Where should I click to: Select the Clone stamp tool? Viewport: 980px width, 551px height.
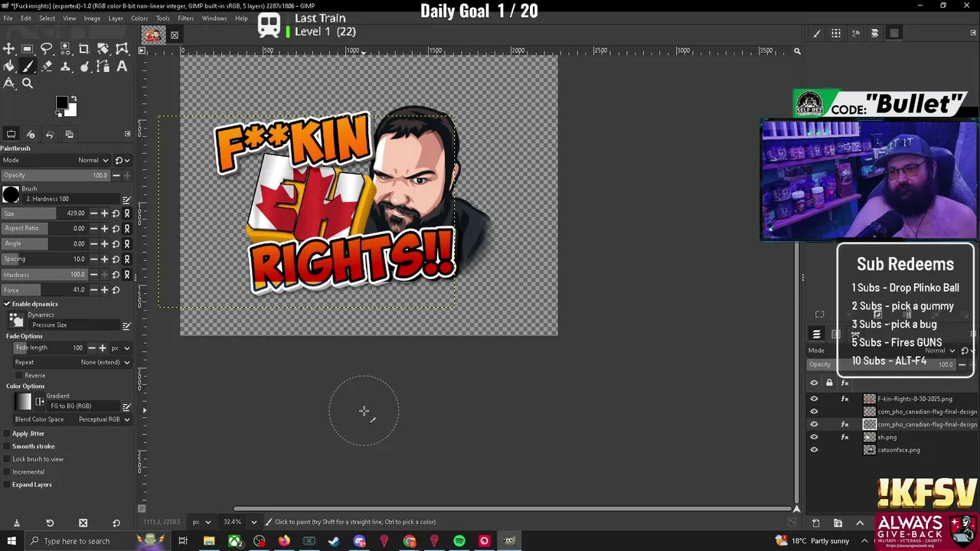click(x=65, y=67)
